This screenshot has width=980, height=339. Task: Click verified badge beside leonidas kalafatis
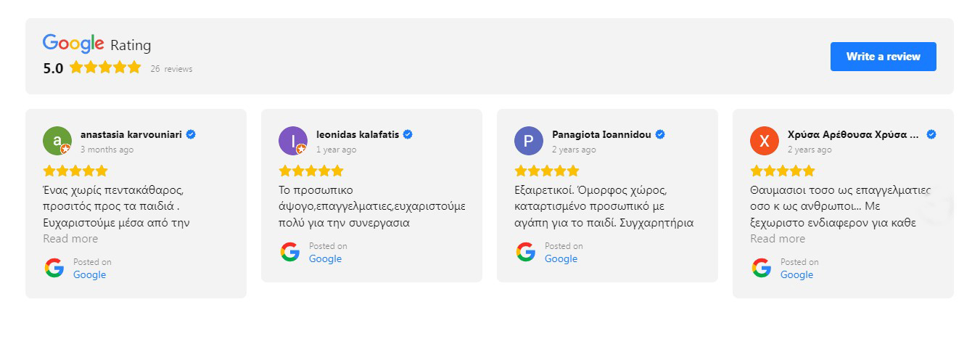(408, 134)
